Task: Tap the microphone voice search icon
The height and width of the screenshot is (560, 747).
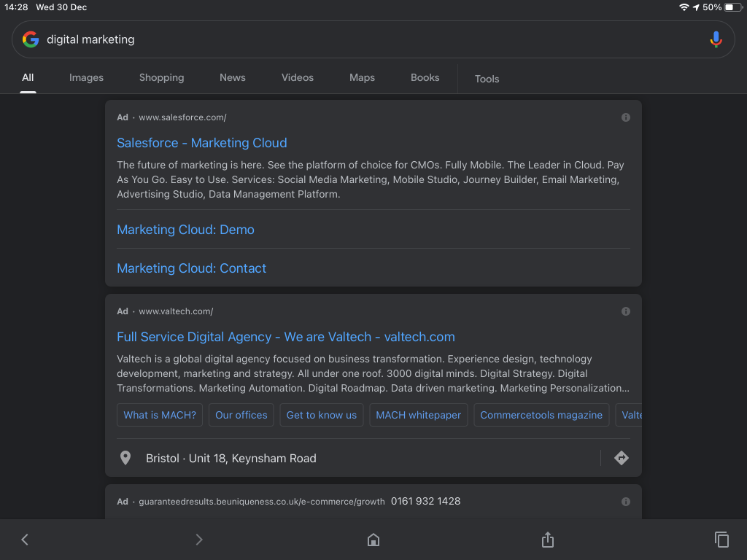Action: tap(716, 39)
